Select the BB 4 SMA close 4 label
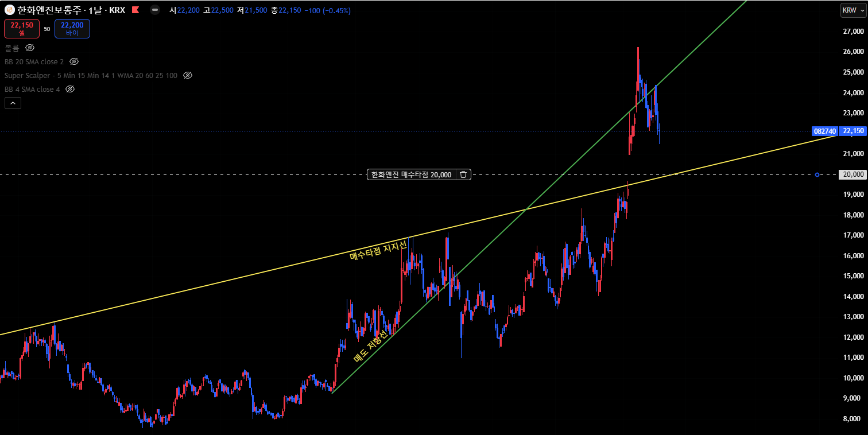This screenshot has height=435, width=868. [32, 89]
